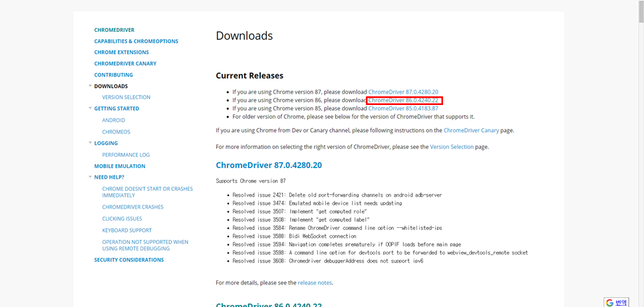Open ChromeDriver Canary in sidebar

pyautogui.click(x=125, y=64)
